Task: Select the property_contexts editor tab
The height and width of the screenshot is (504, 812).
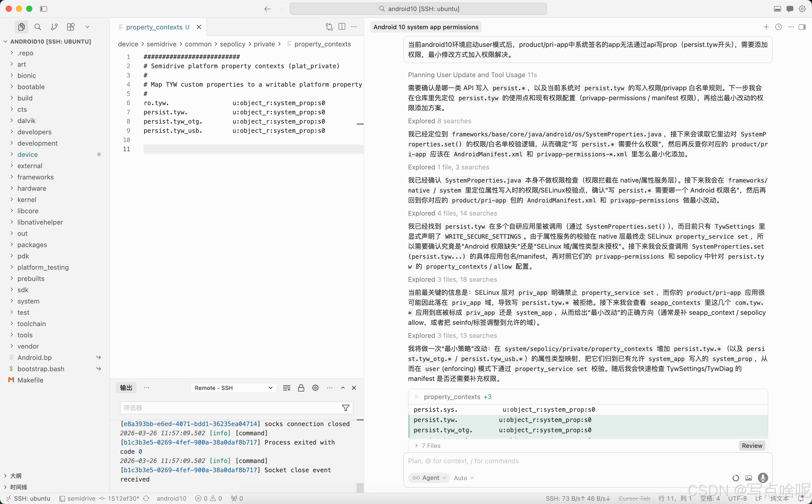Action: tap(154, 27)
